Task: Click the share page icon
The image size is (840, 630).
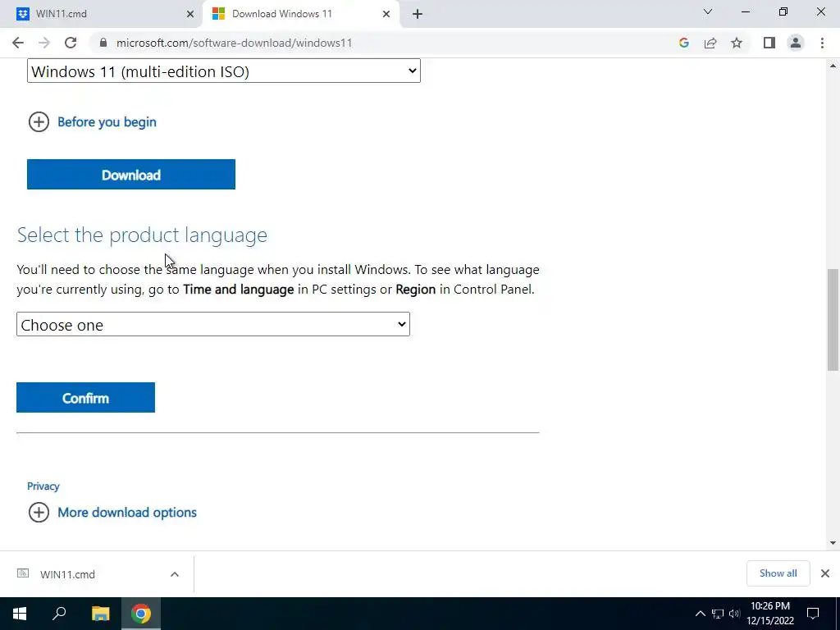Action: [710, 43]
